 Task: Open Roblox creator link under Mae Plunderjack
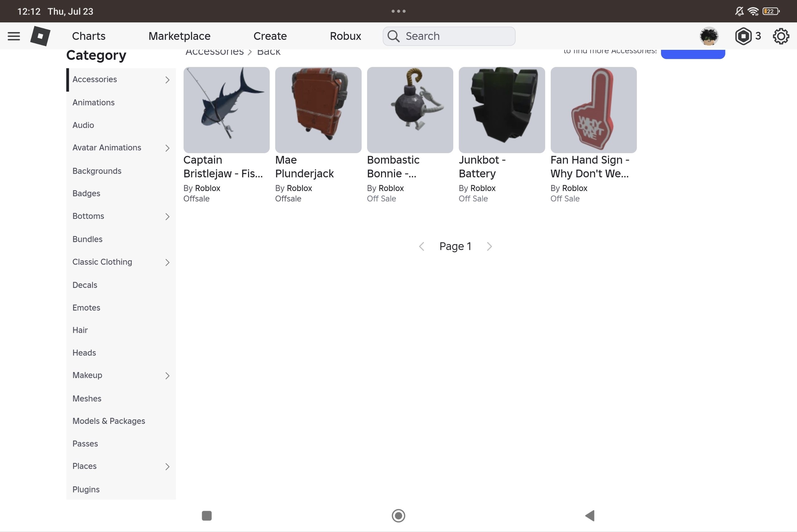tap(299, 188)
